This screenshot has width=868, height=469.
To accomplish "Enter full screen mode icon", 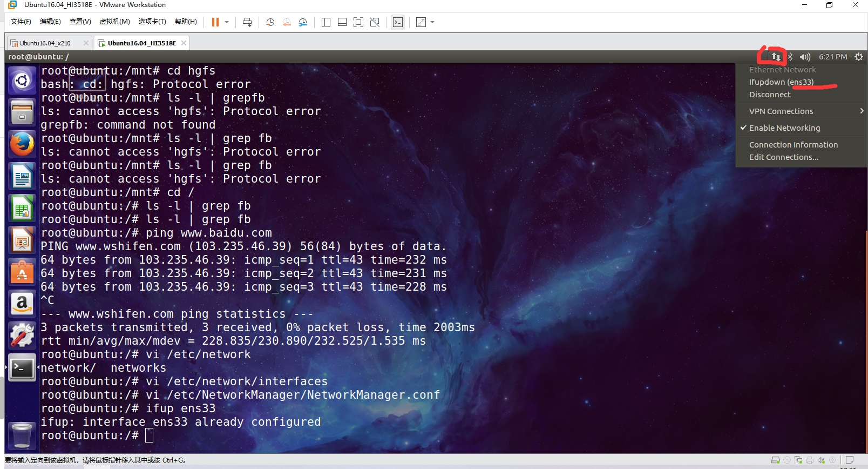I will point(358,22).
